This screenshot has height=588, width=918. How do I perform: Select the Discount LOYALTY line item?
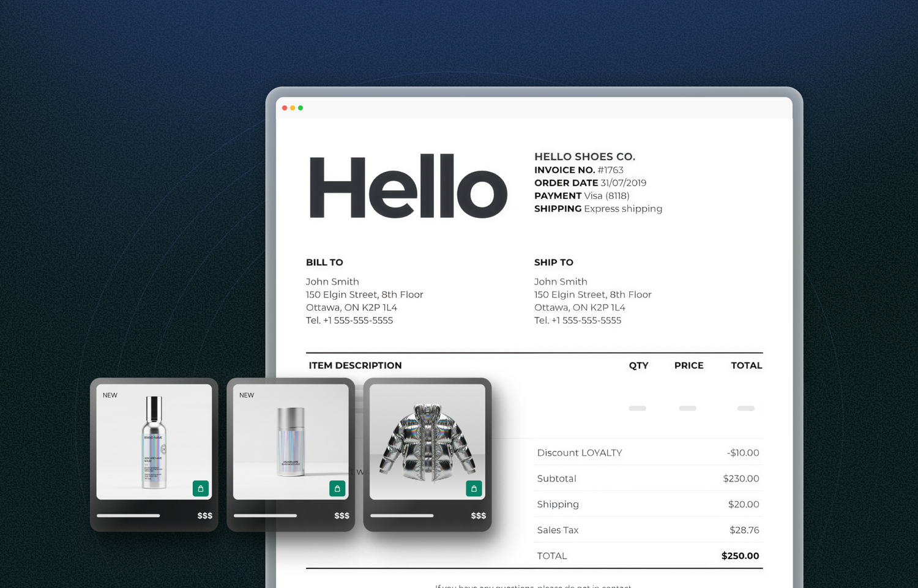click(579, 453)
